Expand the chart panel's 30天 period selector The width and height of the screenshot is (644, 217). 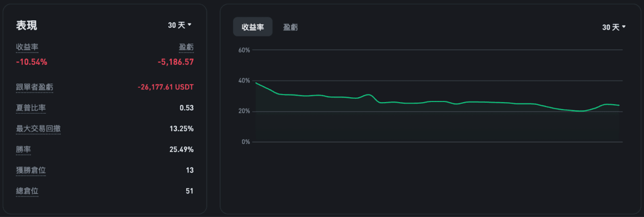[x=614, y=27]
